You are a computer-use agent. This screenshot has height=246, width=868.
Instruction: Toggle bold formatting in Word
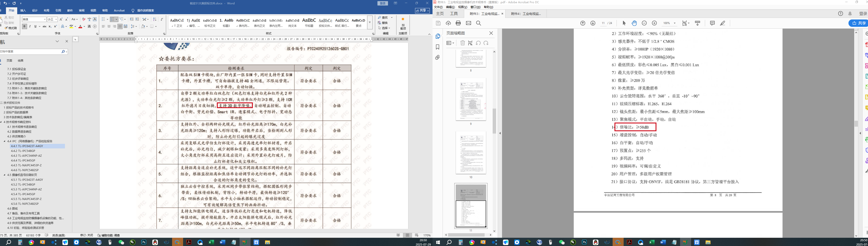click(24, 27)
